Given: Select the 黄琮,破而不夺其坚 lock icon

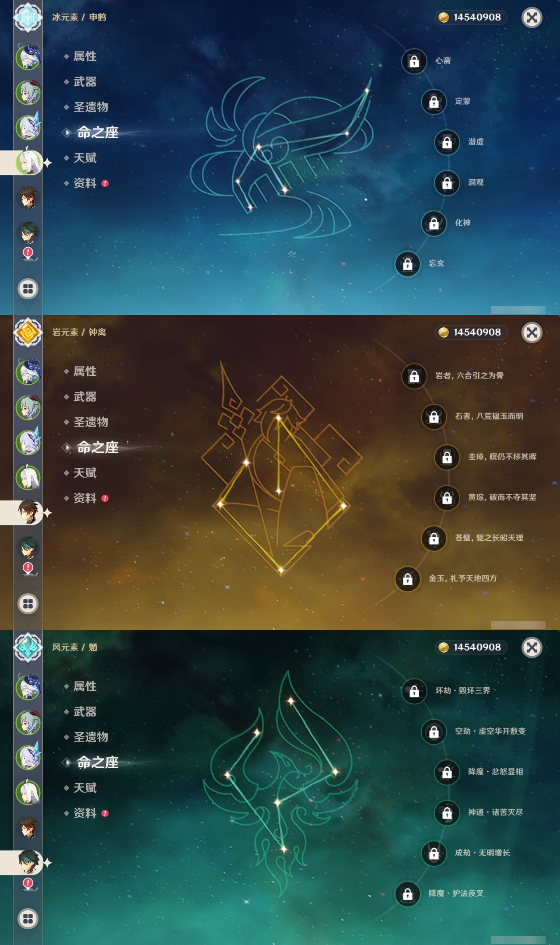Looking at the screenshot, I should pos(447,498).
